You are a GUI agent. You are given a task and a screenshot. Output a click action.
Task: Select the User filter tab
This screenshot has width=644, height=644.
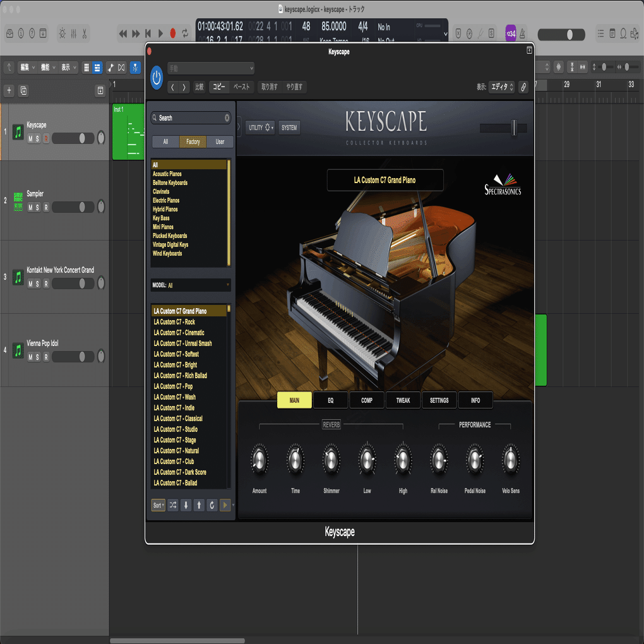tap(220, 141)
